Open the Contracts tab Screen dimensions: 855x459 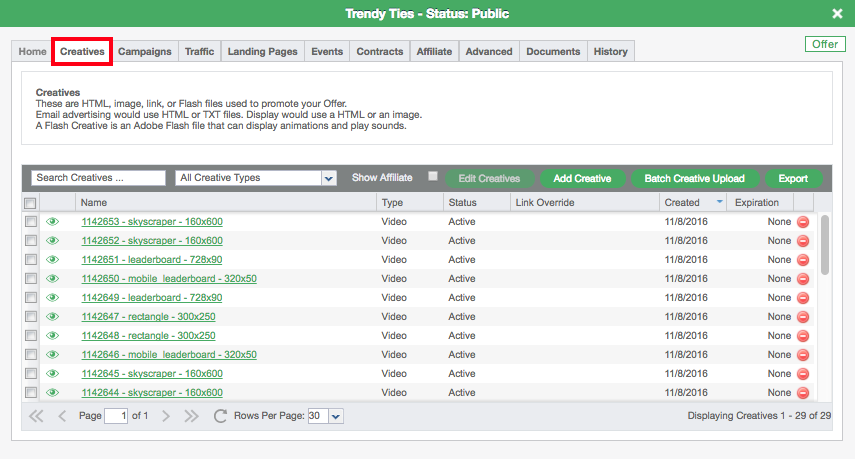point(380,51)
